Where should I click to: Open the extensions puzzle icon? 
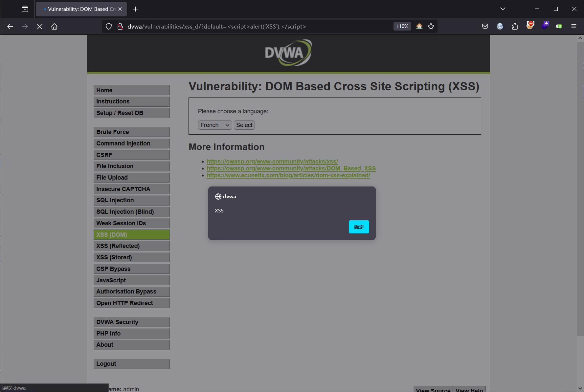tap(515, 26)
